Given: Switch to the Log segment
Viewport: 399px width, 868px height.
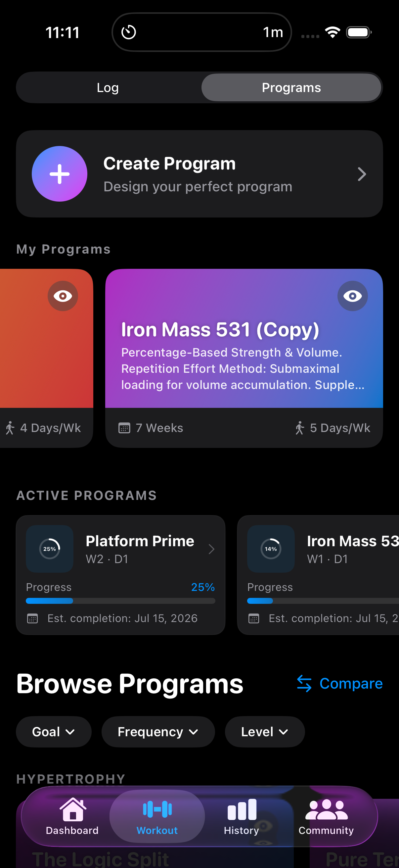Looking at the screenshot, I should tap(108, 88).
